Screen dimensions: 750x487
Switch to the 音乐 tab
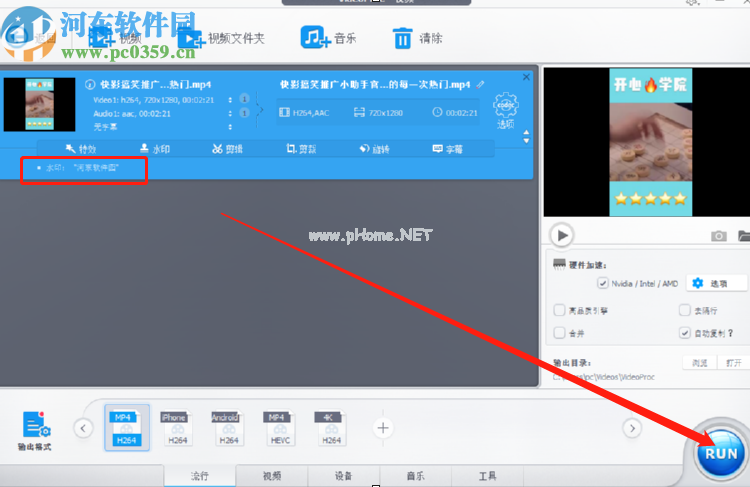(x=415, y=476)
